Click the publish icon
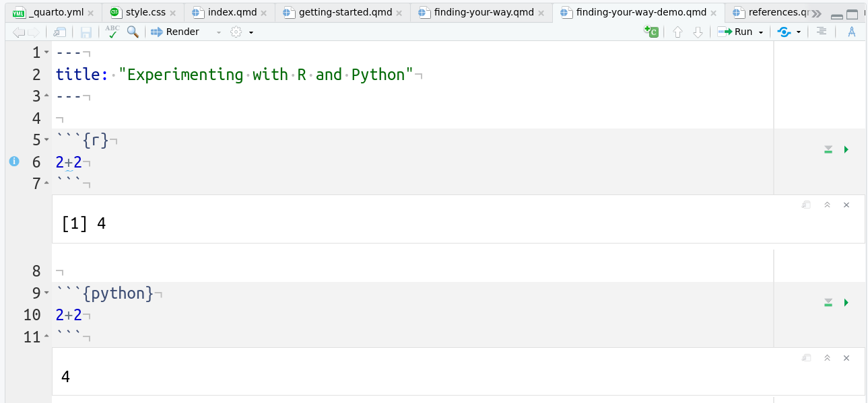The width and height of the screenshot is (868, 403). point(784,32)
